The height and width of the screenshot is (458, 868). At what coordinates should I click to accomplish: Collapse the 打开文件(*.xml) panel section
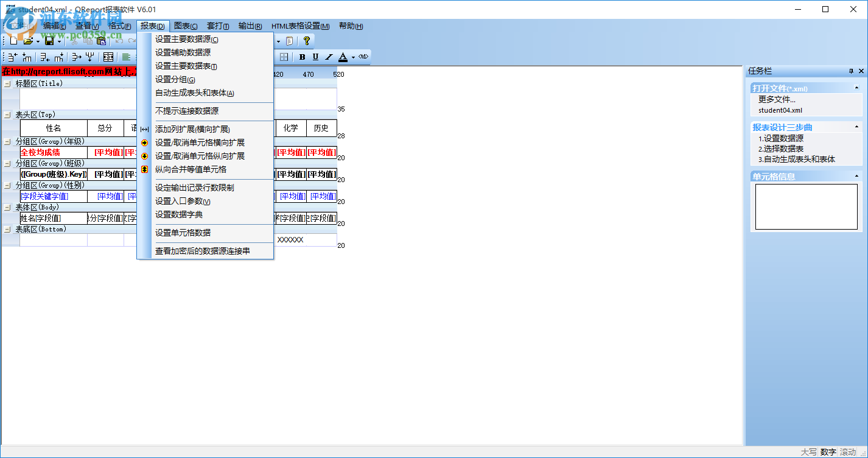click(x=857, y=88)
